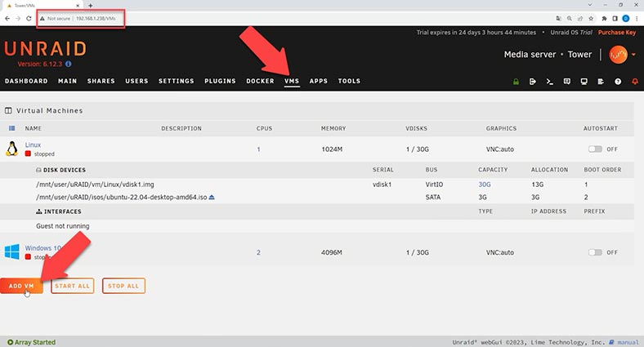Open the Windows 10 VM name link
This screenshot has width=644, height=347.
[x=43, y=248]
